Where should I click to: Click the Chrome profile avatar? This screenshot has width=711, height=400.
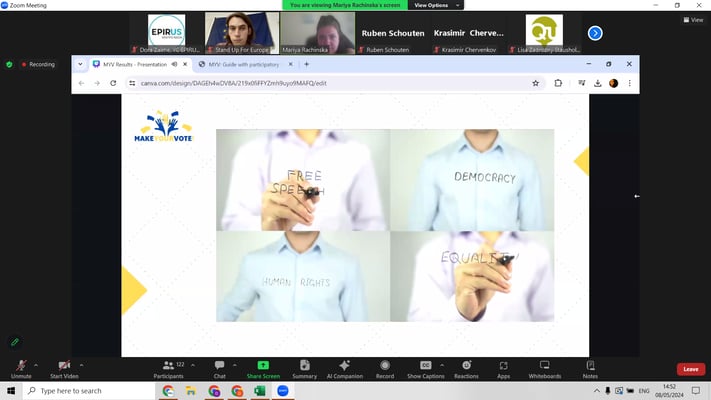614,83
